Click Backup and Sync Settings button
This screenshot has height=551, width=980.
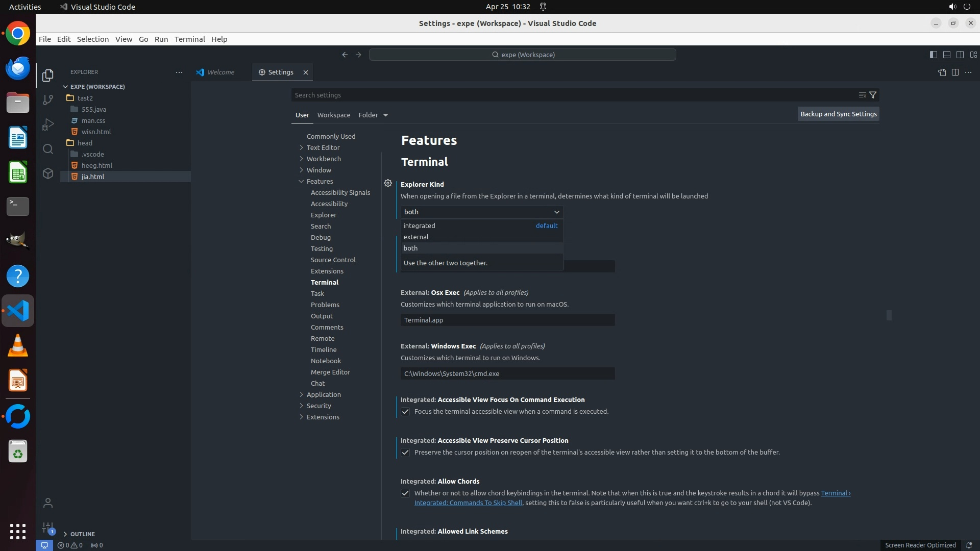pos(838,114)
